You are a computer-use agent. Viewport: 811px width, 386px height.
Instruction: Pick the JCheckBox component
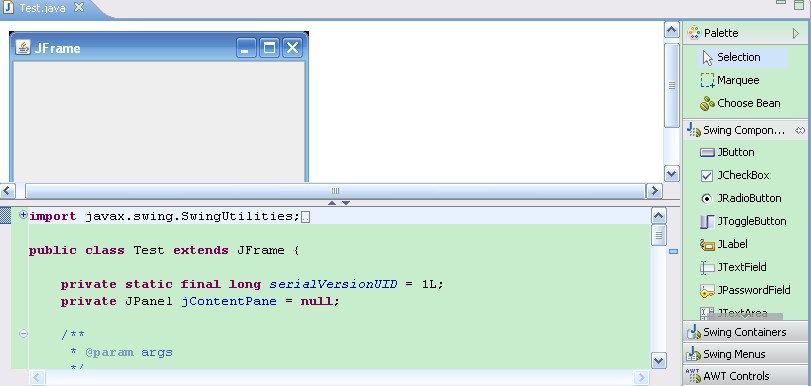click(734, 175)
